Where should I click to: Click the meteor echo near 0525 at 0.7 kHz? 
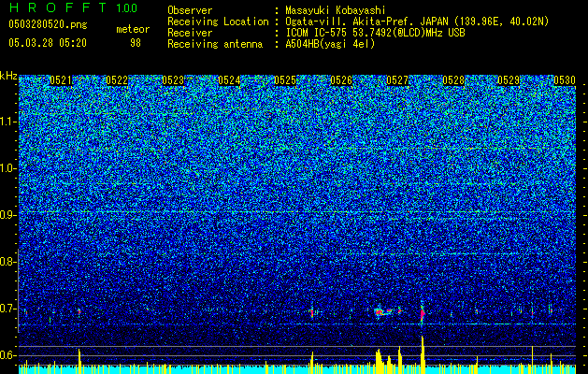[312, 312]
